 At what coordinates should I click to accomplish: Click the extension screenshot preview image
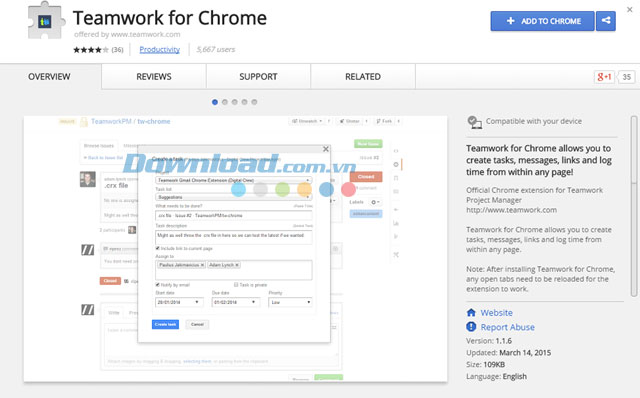(x=236, y=249)
